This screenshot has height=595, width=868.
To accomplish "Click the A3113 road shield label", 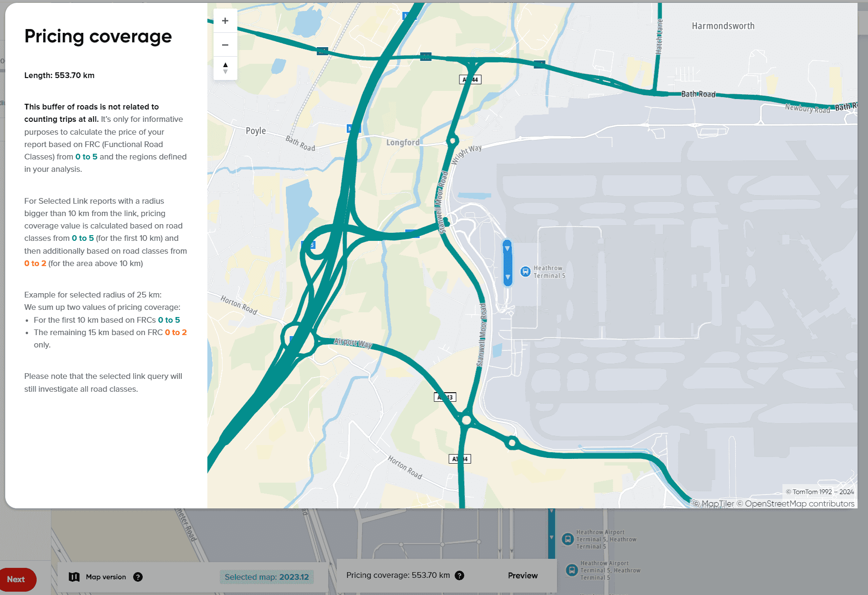I will click(445, 397).
